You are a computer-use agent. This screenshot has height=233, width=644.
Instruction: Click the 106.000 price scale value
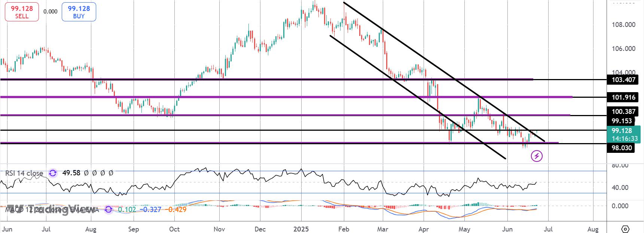625,49
